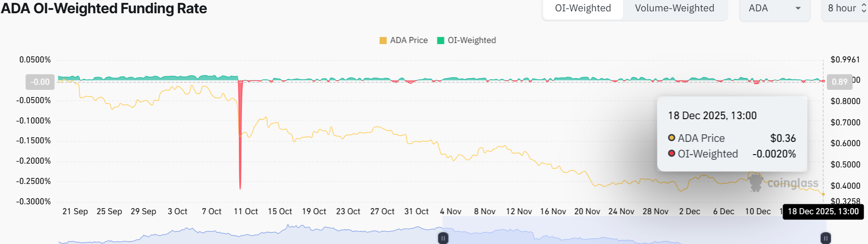Screen dimensions: 868x244
Task: Select the Volume-Weighted tab
Action: 674,9
